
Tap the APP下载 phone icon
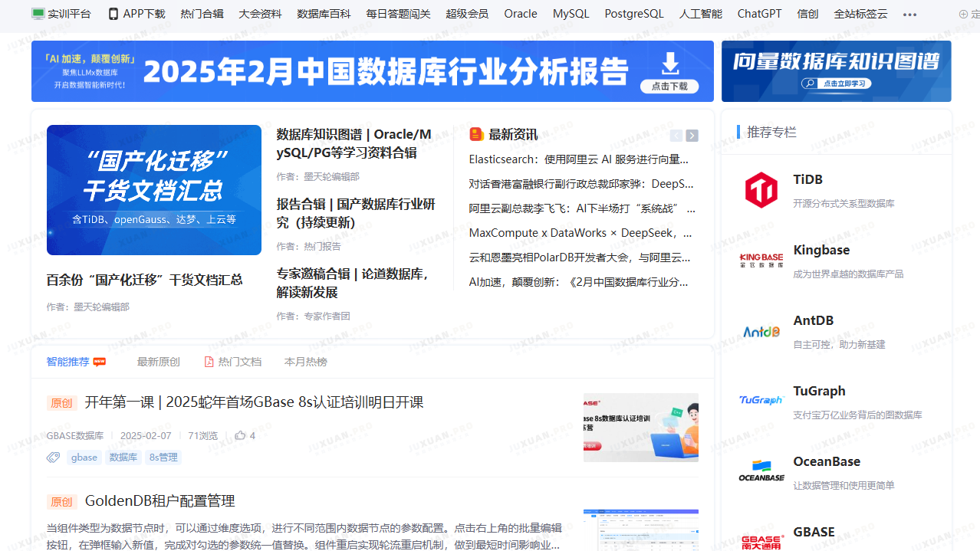coord(113,14)
